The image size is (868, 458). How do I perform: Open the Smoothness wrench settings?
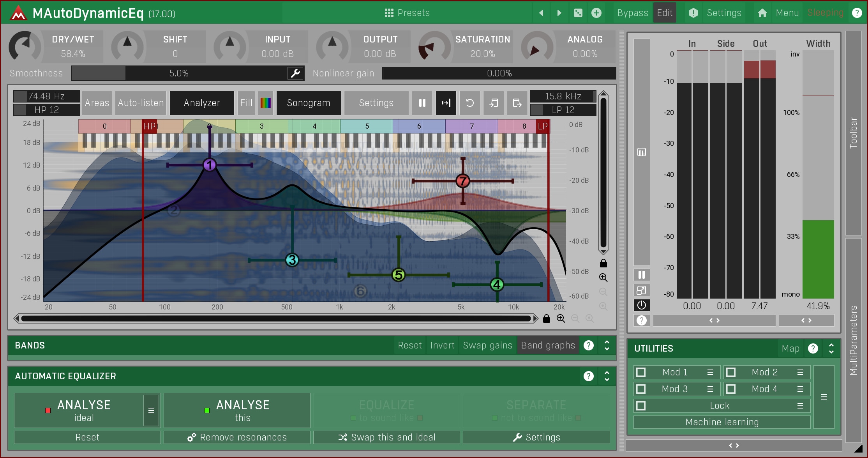tap(296, 73)
